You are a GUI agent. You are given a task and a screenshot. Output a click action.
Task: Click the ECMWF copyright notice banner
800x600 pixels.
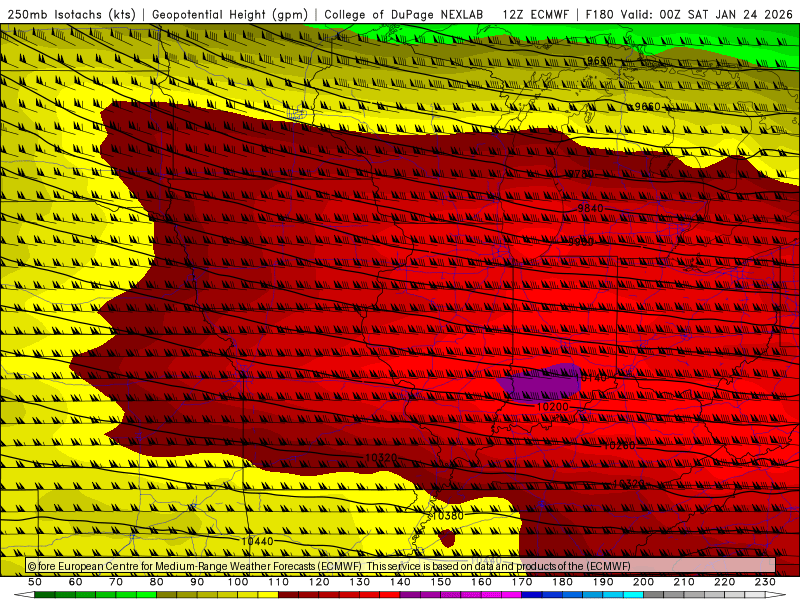click(401, 566)
